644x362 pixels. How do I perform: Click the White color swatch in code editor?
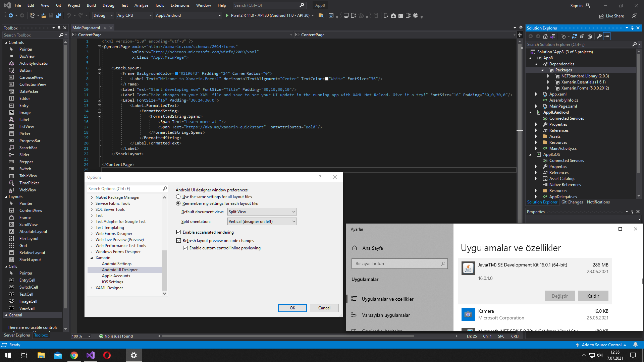point(327,79)
